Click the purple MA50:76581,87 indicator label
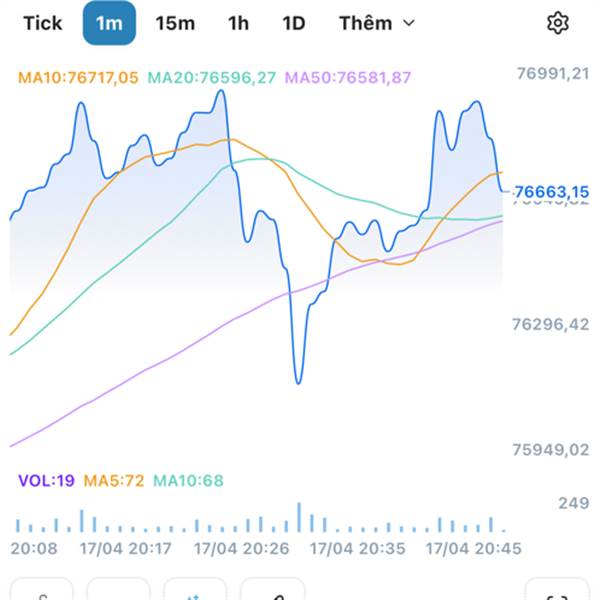This screenshot has width=600, height=600. pyautogui.click(x=349, y=76)
